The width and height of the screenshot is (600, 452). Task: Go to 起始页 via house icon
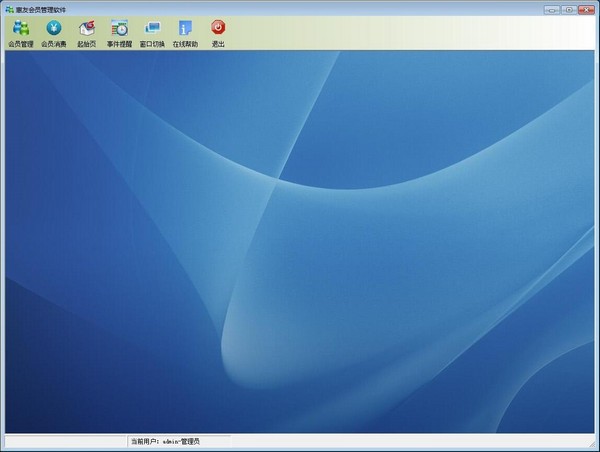[87, 28]
